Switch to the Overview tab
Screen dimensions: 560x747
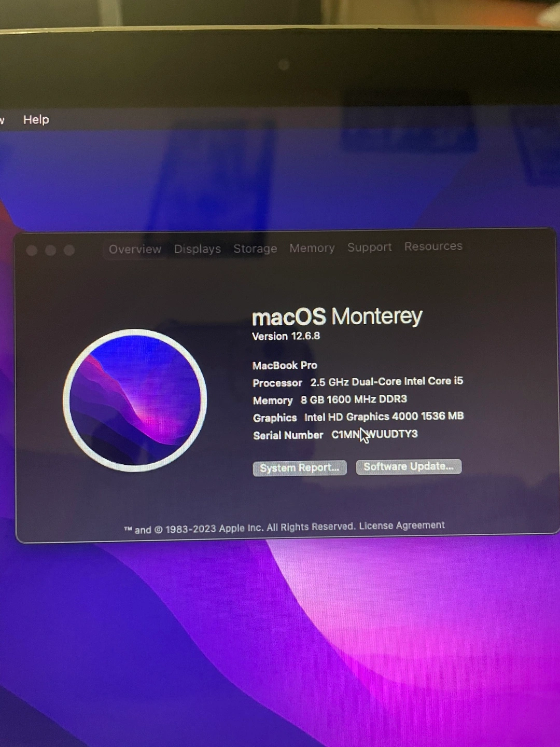(x=135, y=249)
